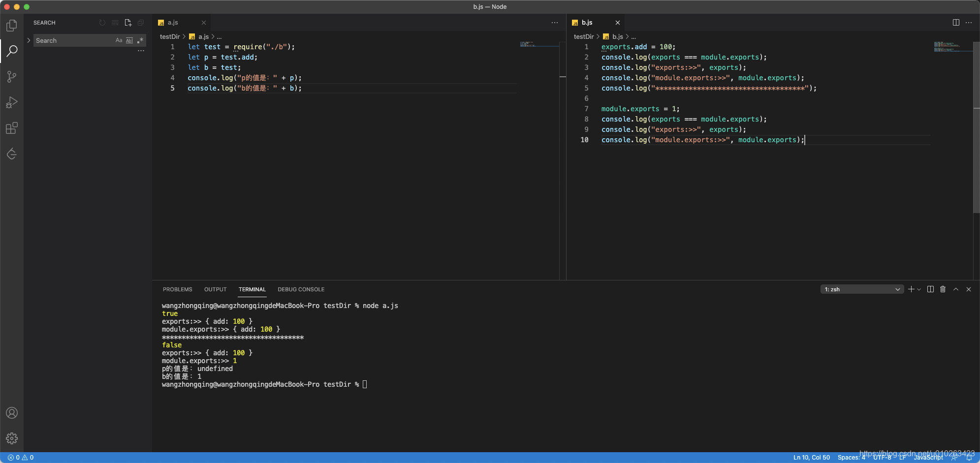Split the b.js editor right

point(956,23)
